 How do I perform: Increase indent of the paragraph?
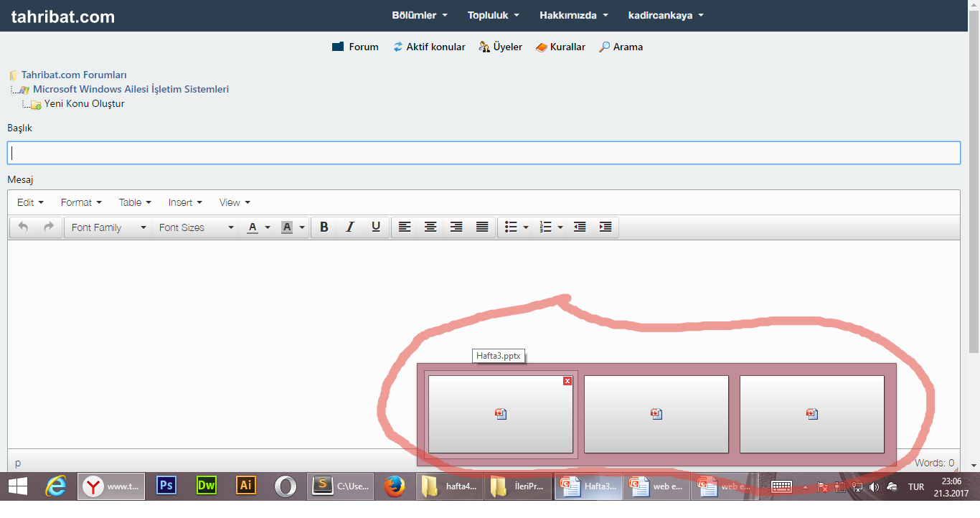coord(606,227)
